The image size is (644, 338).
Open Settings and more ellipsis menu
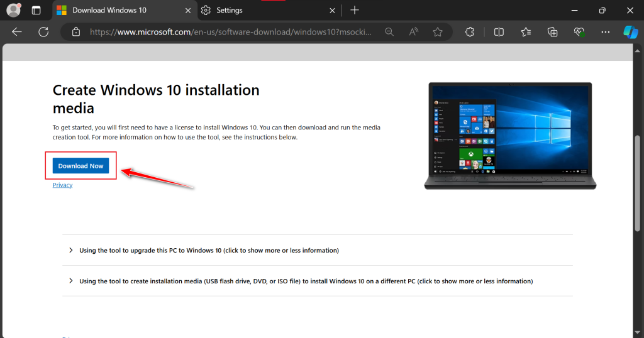click(606, 32)
